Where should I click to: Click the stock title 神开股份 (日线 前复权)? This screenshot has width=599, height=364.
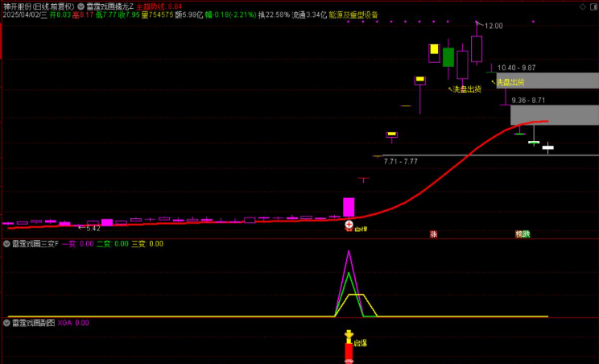click(38, 6)
